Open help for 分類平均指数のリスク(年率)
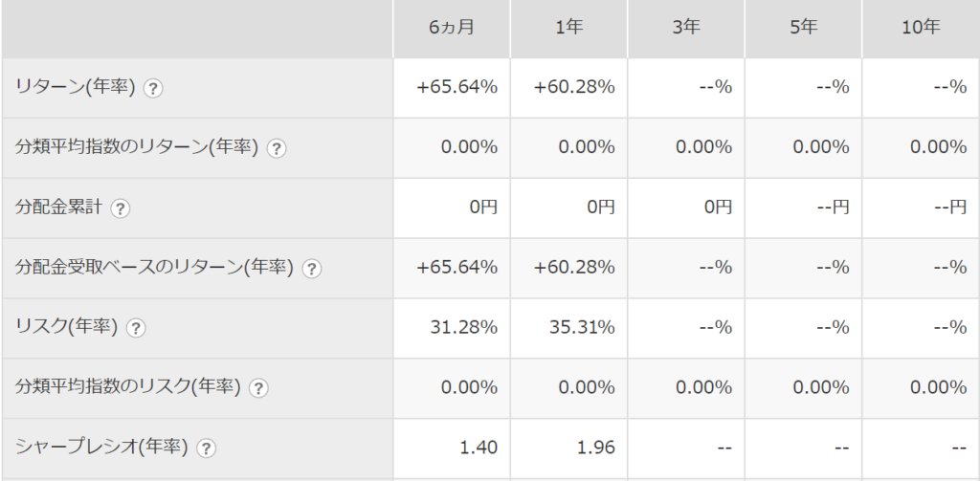Screen dimensions: 980x481 pos(258,388)
